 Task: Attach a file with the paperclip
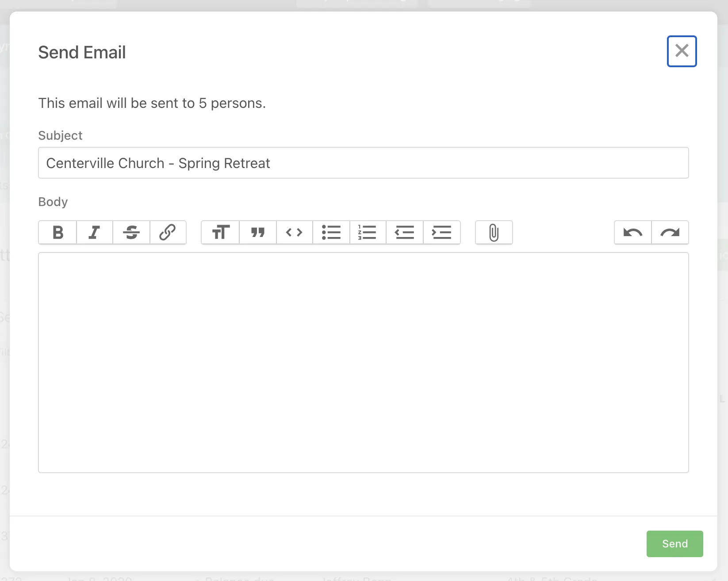coord(494,232)
